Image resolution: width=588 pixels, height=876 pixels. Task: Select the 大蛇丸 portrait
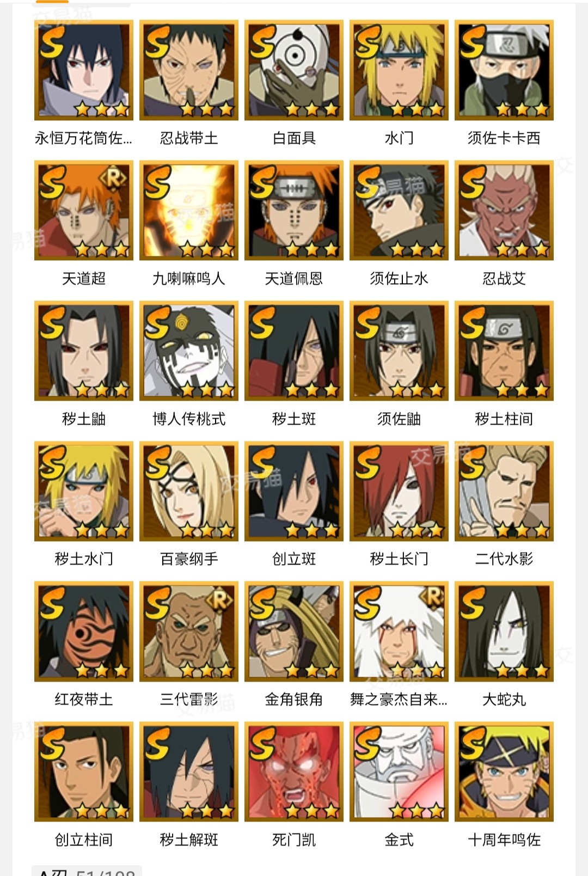point(504,632)
